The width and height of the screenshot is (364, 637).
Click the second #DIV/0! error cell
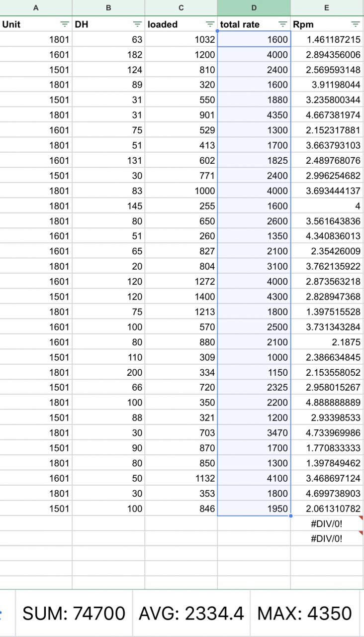326,538
